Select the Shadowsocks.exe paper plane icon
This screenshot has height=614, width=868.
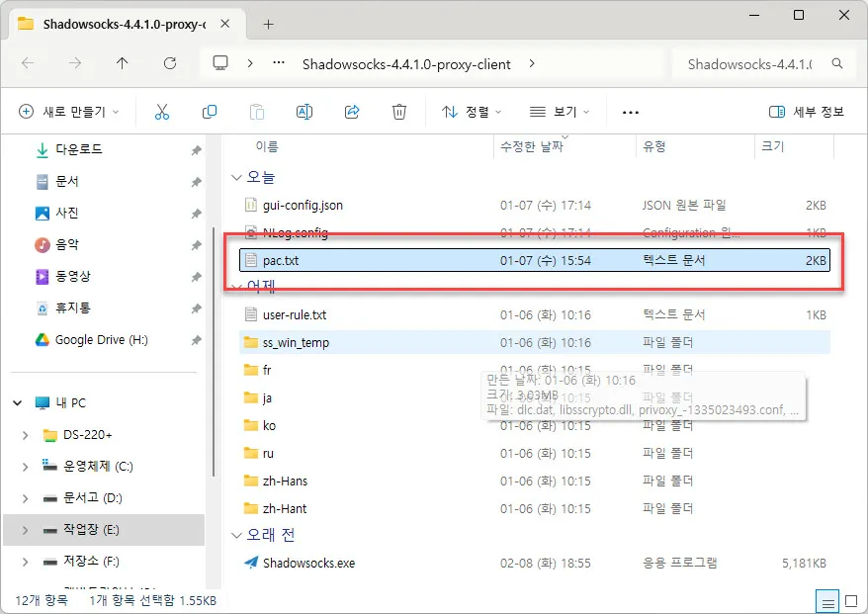pos(251,563)
